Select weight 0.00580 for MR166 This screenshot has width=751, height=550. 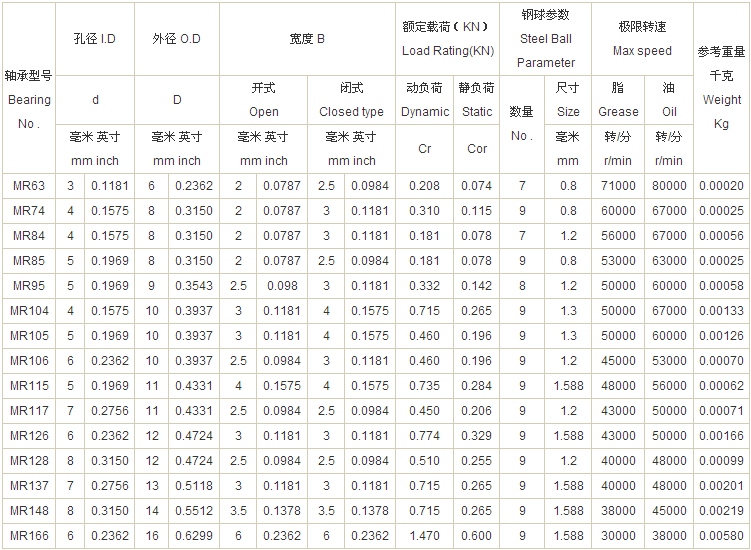[x=721, y=536]
